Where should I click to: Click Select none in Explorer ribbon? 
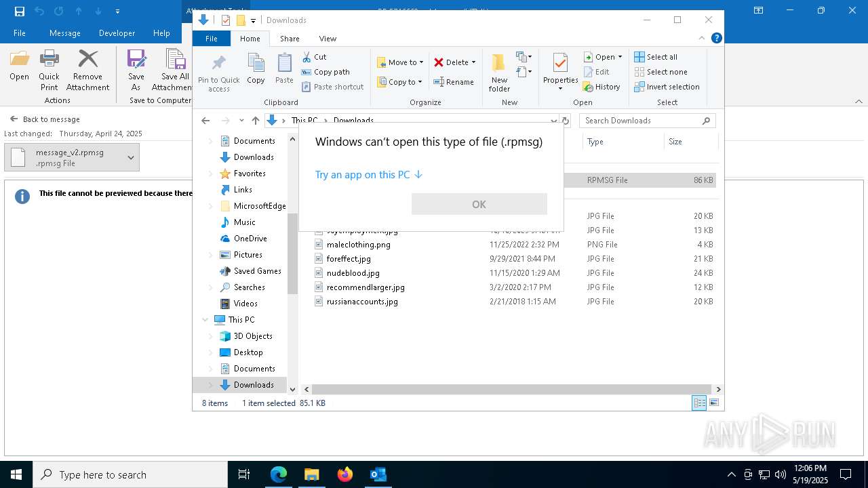(660, 72)
